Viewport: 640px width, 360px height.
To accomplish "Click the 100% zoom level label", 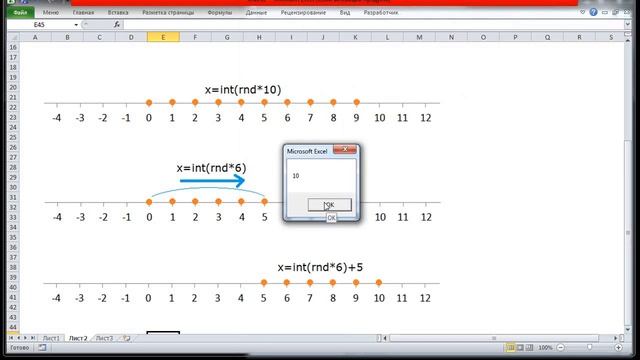I will 545,348.
